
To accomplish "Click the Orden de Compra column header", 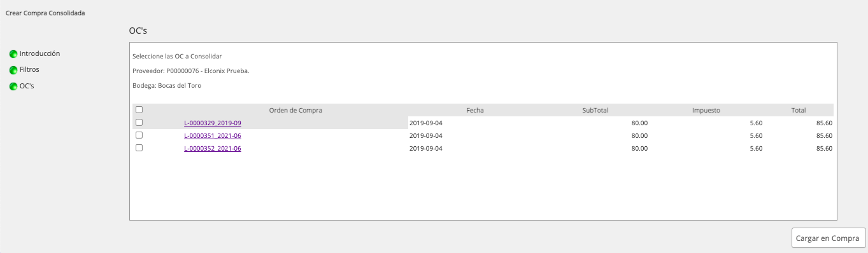I will [295, 110].
